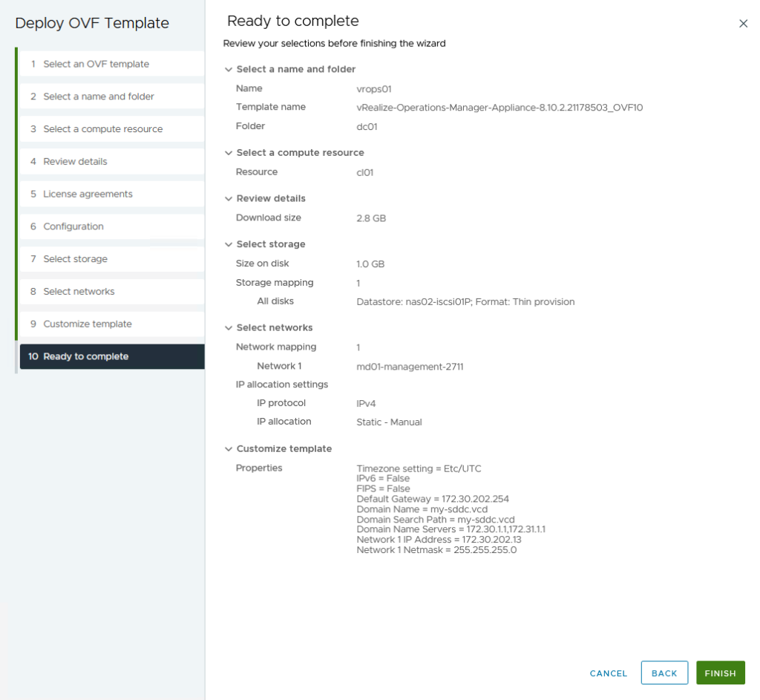Return to step 7 Select storage
The height and width of the screenshot is (700, 760).
[75, 259]
